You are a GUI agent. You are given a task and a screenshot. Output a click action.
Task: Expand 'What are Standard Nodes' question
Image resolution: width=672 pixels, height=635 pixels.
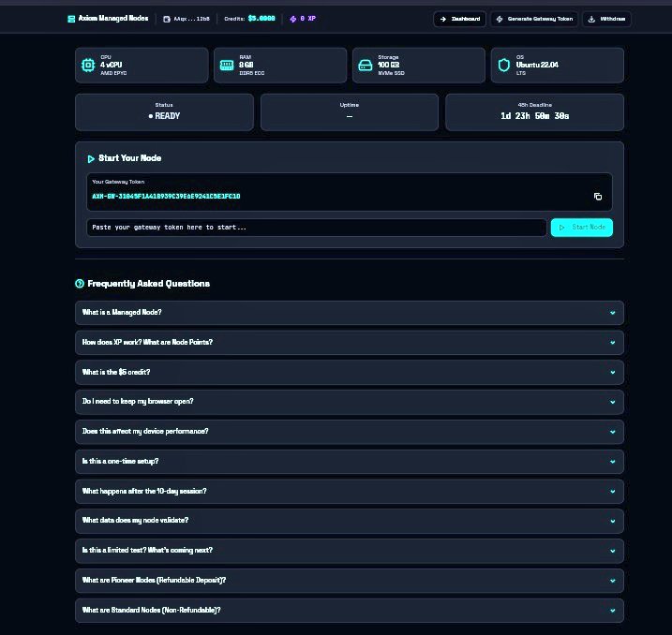pos(350,610)
